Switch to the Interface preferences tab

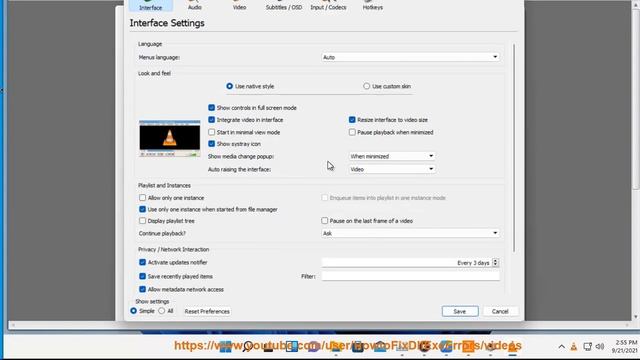151,5
